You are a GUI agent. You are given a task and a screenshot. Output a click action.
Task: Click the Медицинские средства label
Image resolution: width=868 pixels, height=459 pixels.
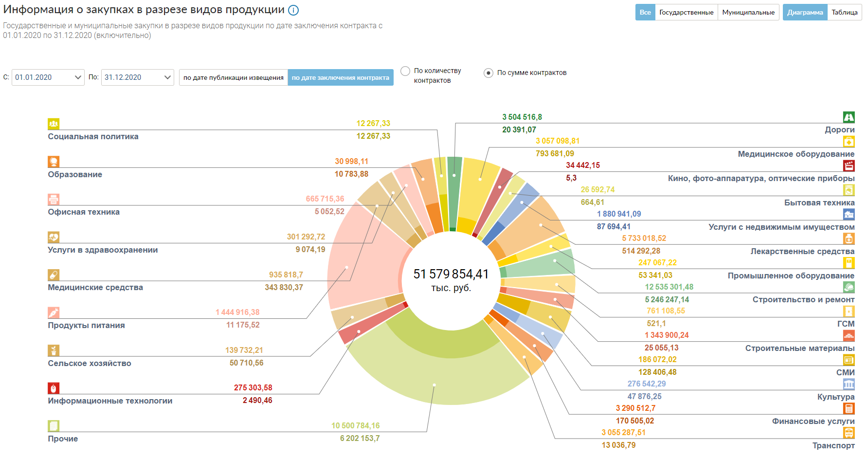(95, 288)
